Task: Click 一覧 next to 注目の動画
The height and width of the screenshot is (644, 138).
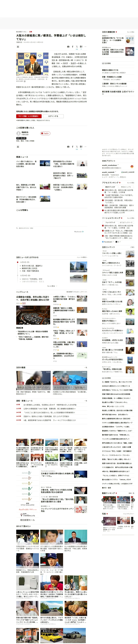Action: (x=86, y=368)
